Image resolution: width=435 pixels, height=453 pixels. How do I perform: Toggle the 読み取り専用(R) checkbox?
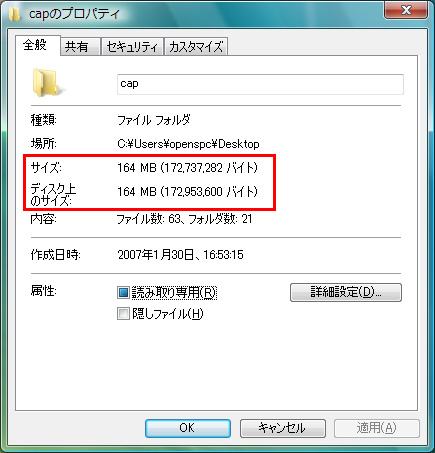[x=123, y=293]
